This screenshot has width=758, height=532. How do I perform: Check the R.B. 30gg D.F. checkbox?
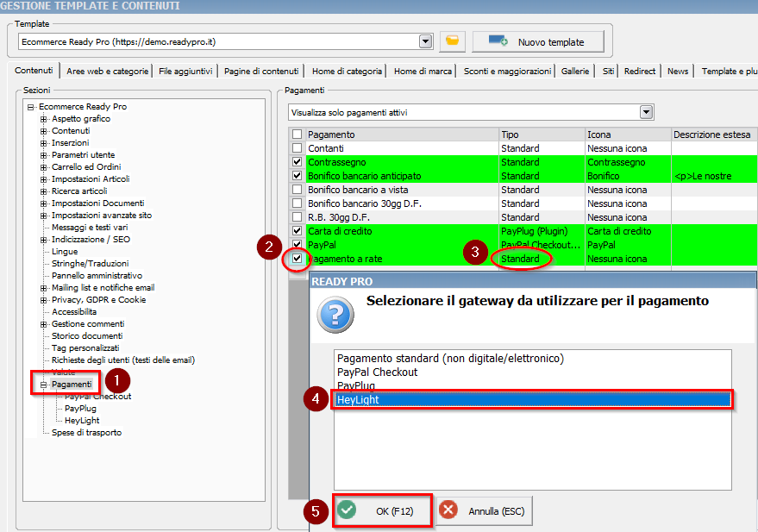point(298,217)
